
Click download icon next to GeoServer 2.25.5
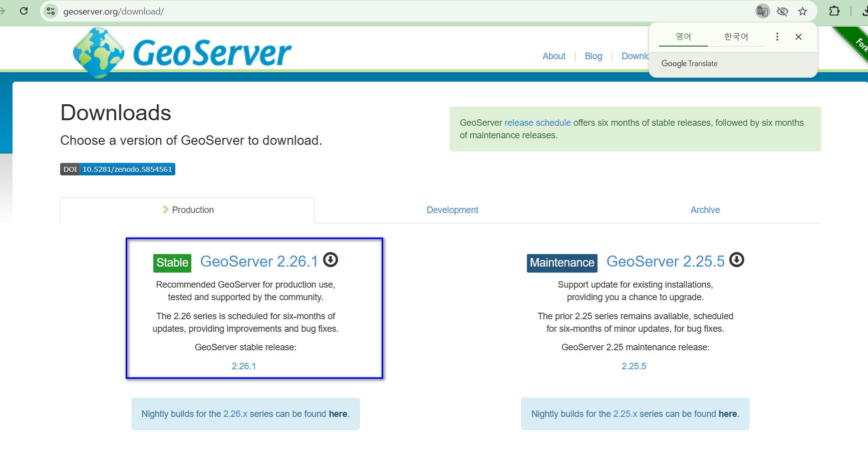point(737,260)
